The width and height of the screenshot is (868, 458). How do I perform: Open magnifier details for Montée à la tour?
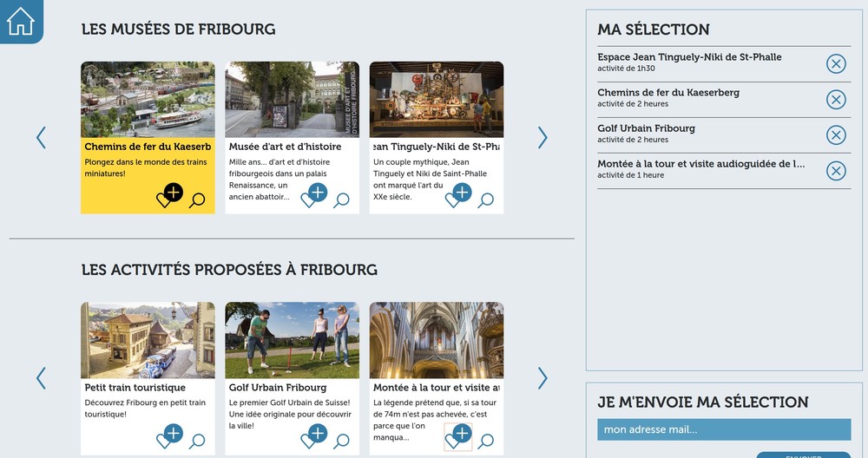point(486,441)
